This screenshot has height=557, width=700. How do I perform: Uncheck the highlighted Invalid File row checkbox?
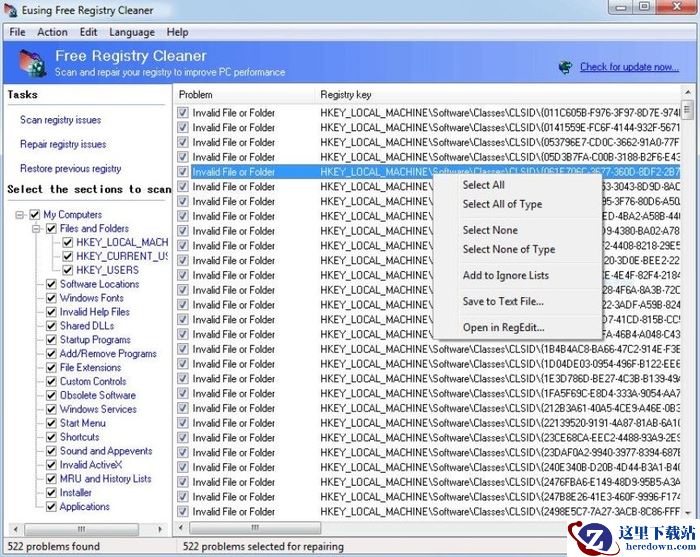183,172
